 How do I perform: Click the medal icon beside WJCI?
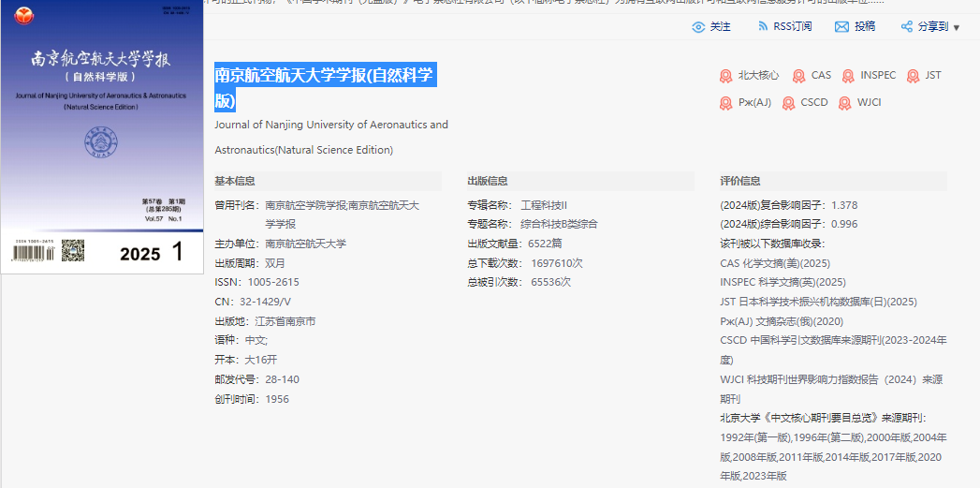[845, 103]
